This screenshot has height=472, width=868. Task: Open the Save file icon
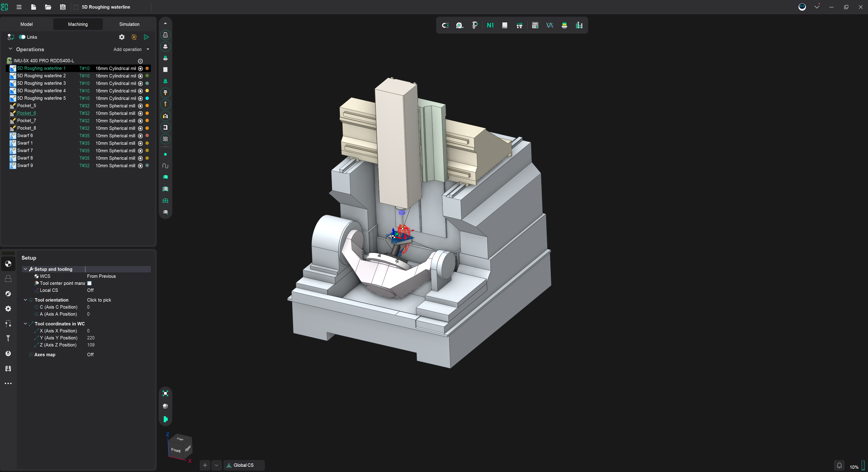pyautogui.click(x=63, y=7)
